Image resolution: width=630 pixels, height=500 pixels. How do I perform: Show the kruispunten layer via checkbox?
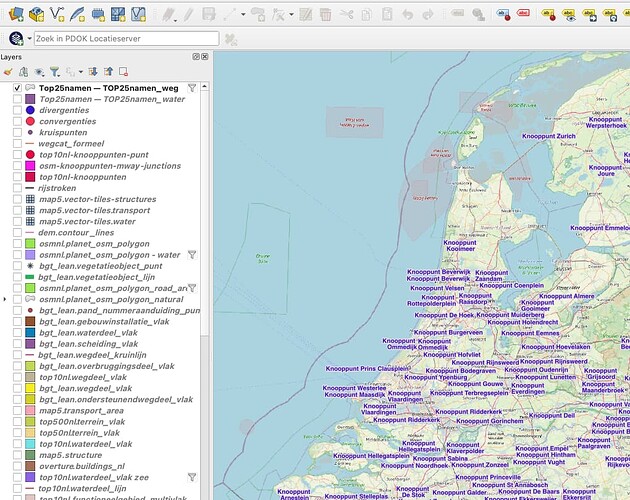(17, 132)
